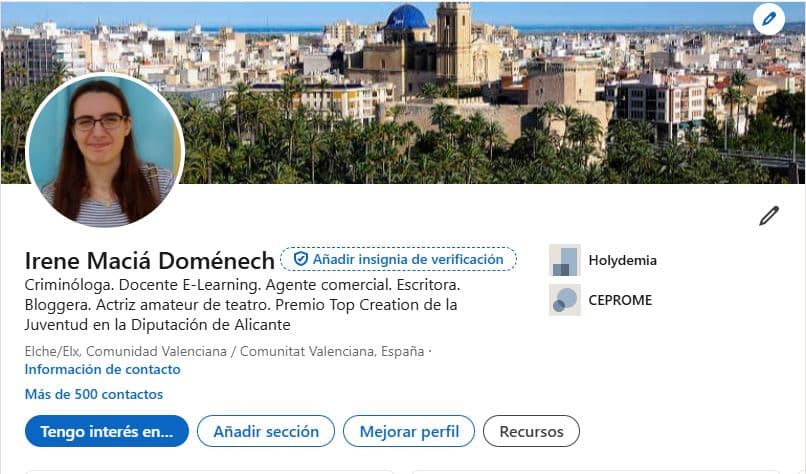Open the Holydemia experience link text
Image resolution: width=806 pixels, height=474 pixels.
point(622,260)
